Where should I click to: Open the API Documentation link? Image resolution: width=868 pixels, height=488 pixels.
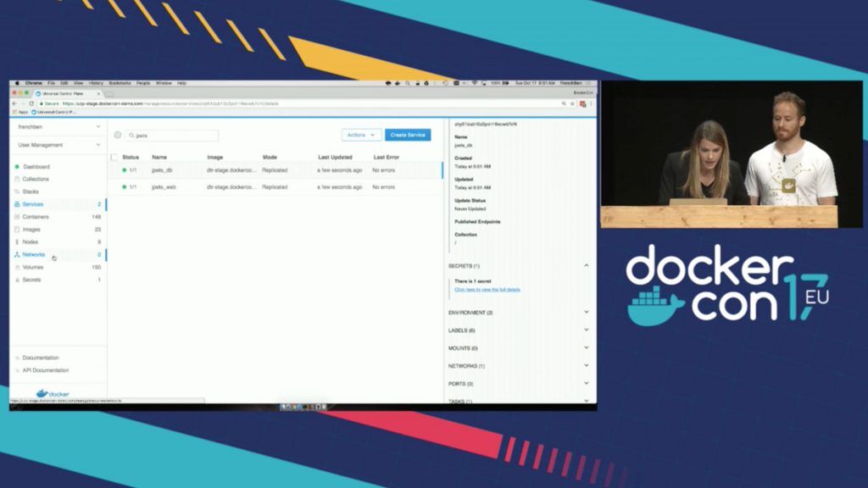coord(46,371)
